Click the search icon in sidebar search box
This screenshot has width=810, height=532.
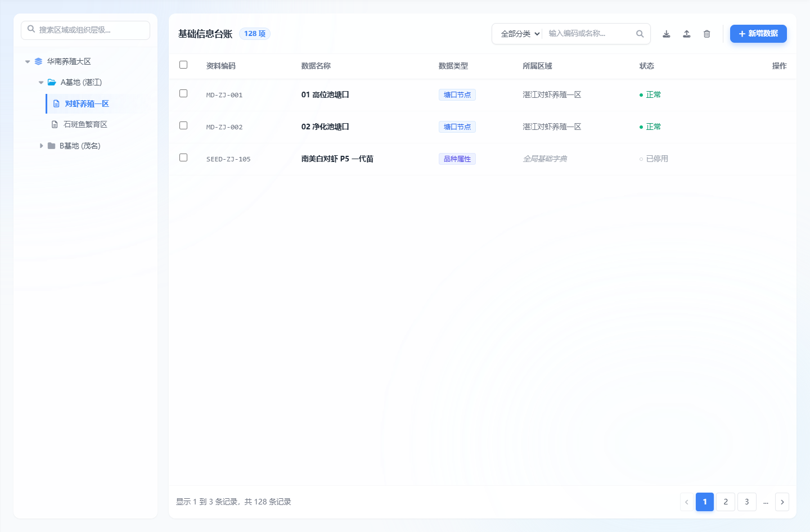[x=31, y=29]
